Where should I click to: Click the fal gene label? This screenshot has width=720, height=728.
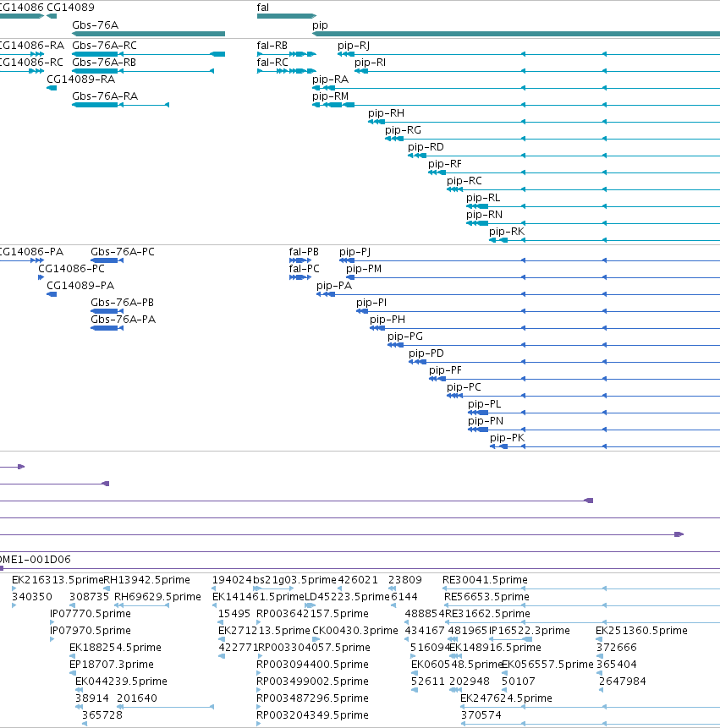point(263,8)
